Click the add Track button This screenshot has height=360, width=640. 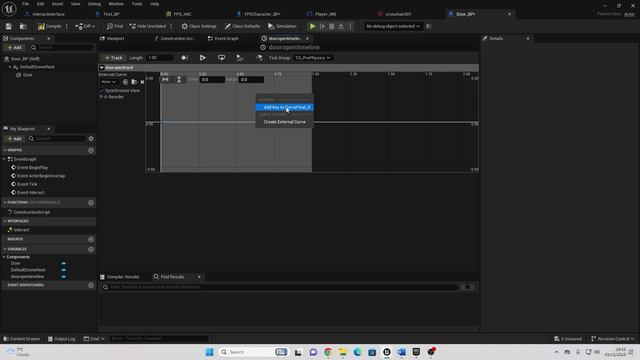coord(113,58)
